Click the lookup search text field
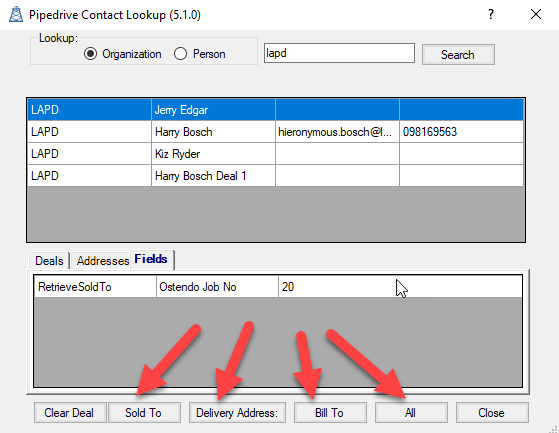Screen dimensions: 559x433 coord(339,53)
